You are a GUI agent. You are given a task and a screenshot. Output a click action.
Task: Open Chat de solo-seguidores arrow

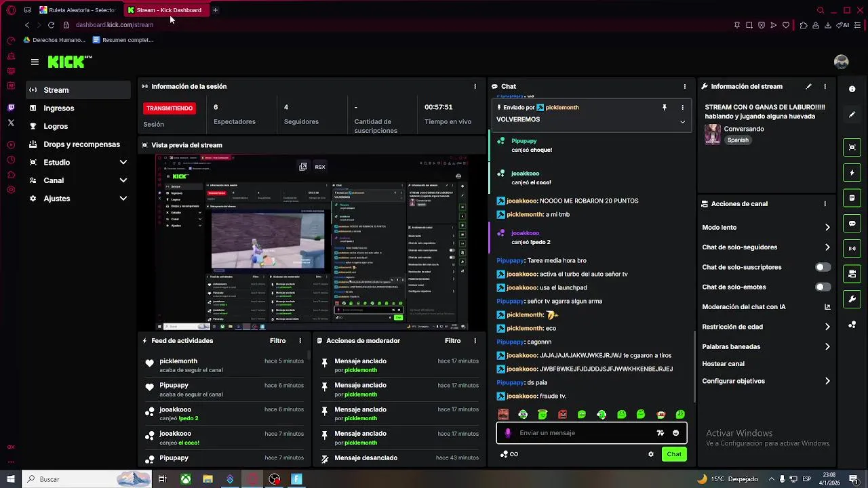tap(827, 247)
